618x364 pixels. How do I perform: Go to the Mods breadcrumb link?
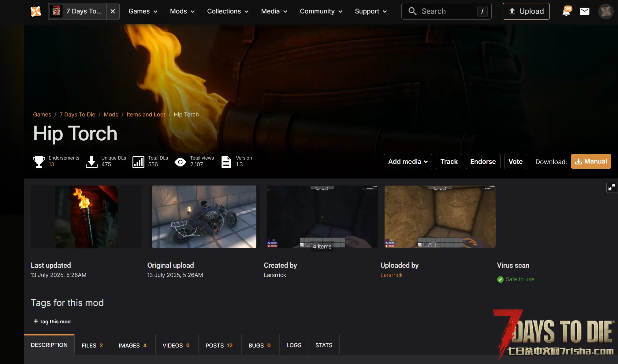(x=111, y=115)
